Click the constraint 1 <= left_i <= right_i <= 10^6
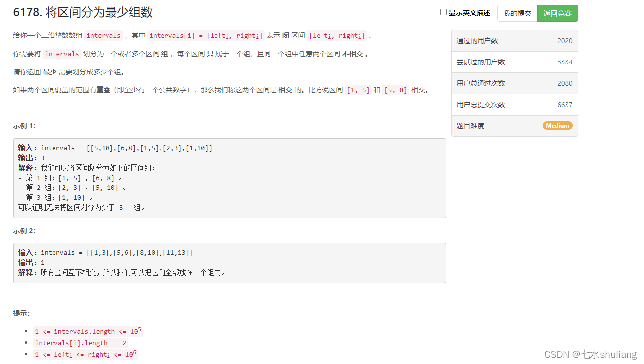Viewport: 644px width, 364px height. pos(86,354)
